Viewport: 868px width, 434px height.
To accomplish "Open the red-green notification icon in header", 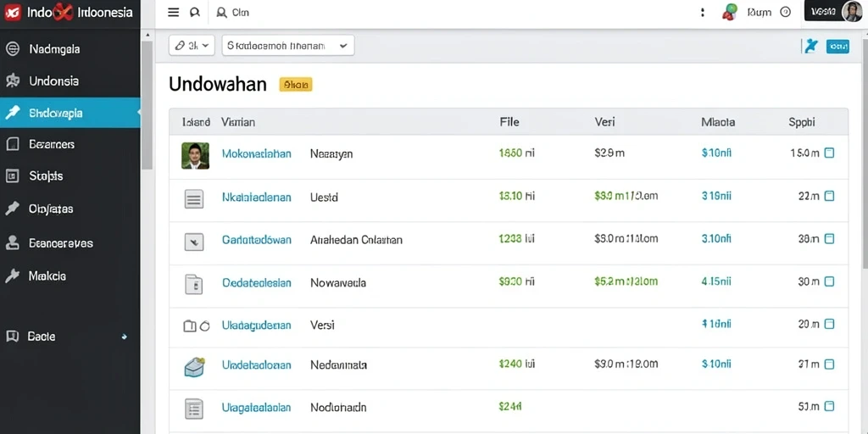I will click(730, 12).
